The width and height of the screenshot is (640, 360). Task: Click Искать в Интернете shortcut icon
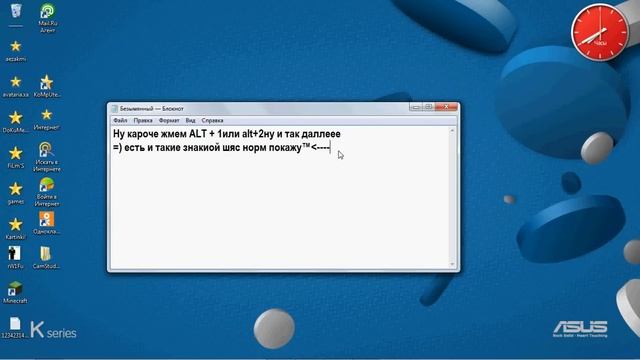click(47, 150)
